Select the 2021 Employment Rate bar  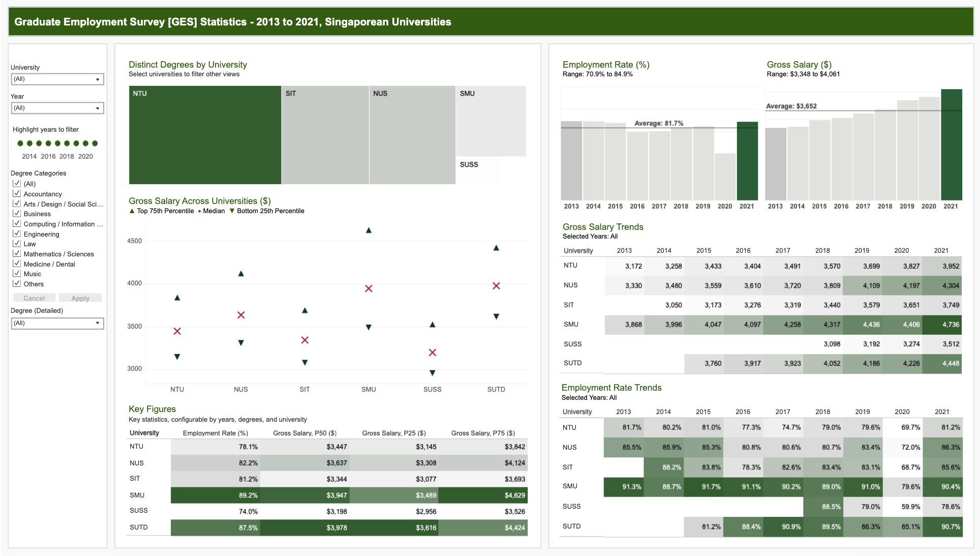(x=747, y=161)
